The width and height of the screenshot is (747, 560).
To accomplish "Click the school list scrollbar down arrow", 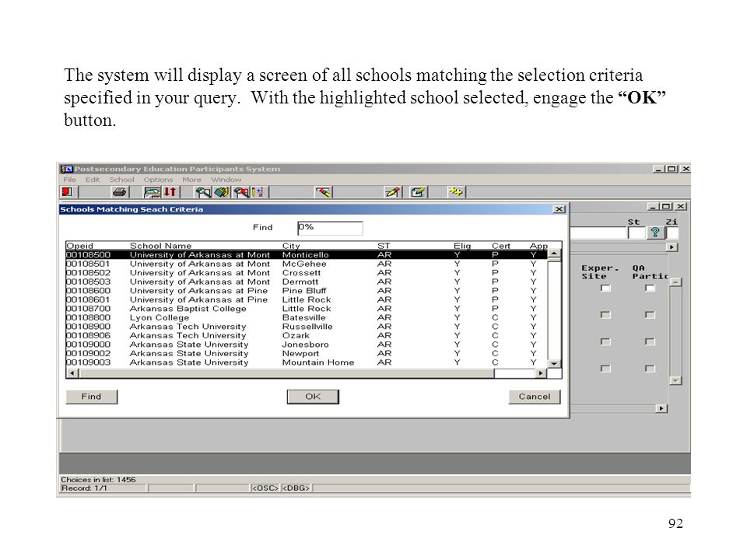I will (x=553, y=363).
